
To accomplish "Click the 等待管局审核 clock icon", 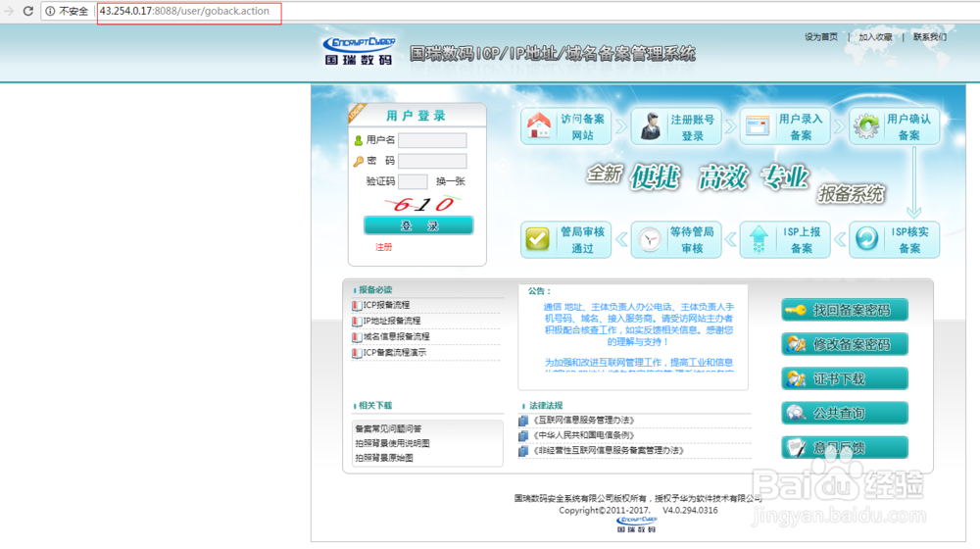I will 650,239.
